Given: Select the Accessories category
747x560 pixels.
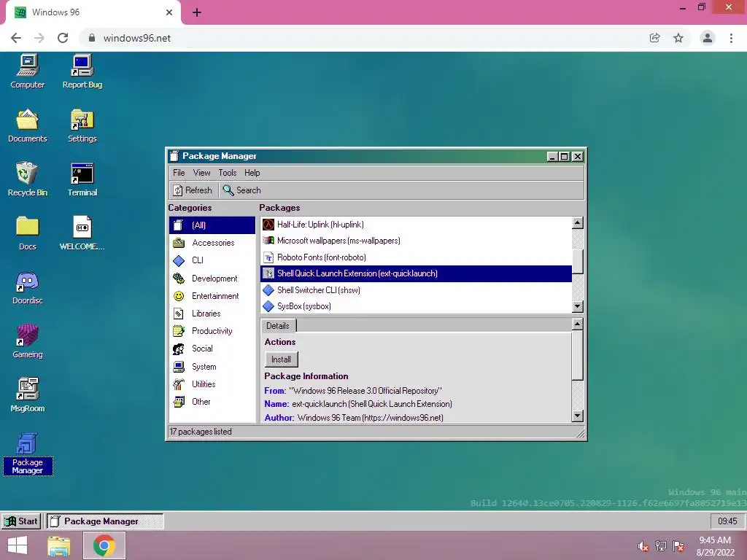Looking at the screenshot, I should (212, 243).
